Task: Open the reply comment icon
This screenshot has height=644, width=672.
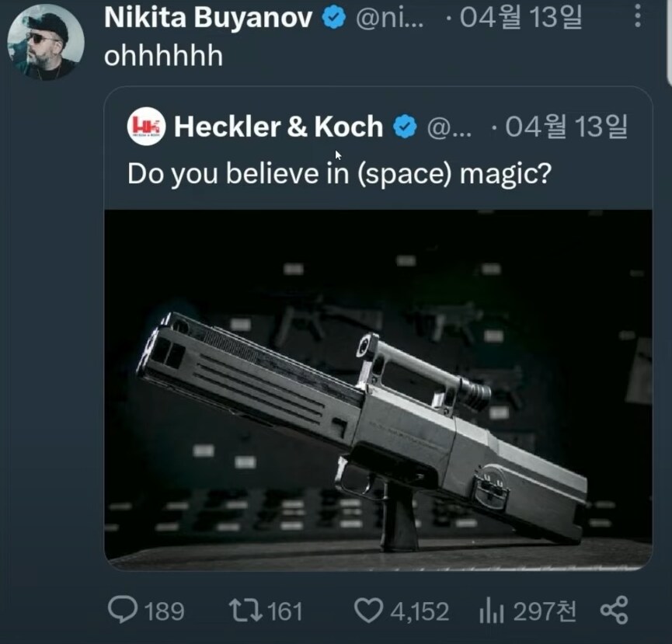Action: click(x=123, y=611)
